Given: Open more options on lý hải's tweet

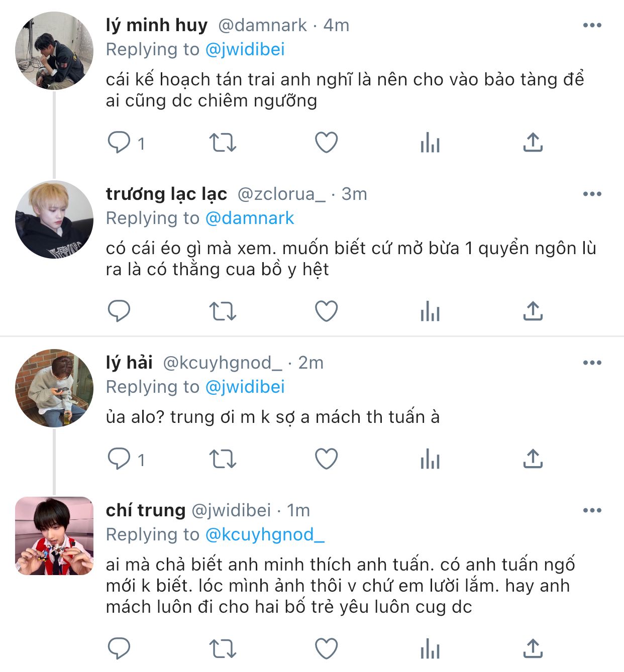Looking at the screenshot, I should click(592, 363).
